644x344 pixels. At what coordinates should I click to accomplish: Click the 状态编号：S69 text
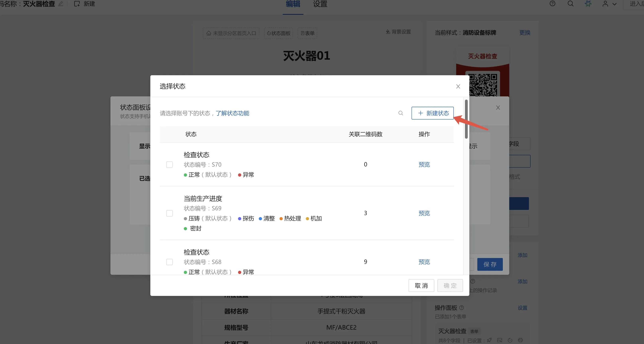203,208
